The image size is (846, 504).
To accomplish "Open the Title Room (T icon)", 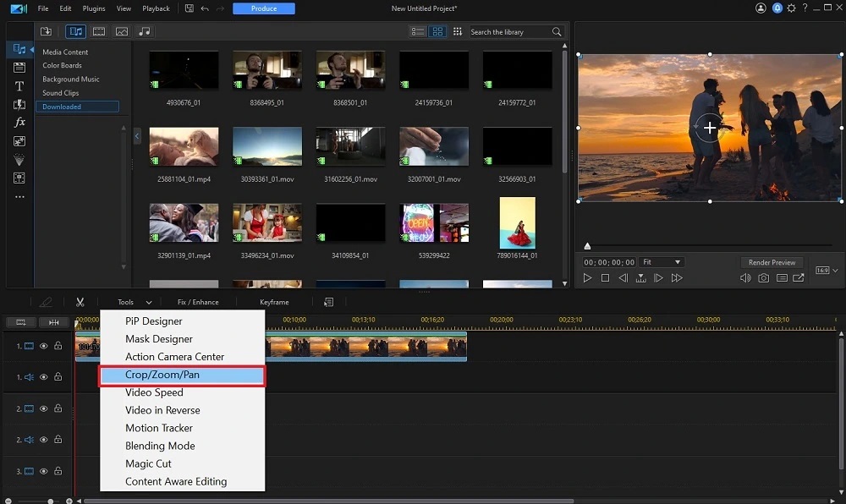I will pos(19,85).
